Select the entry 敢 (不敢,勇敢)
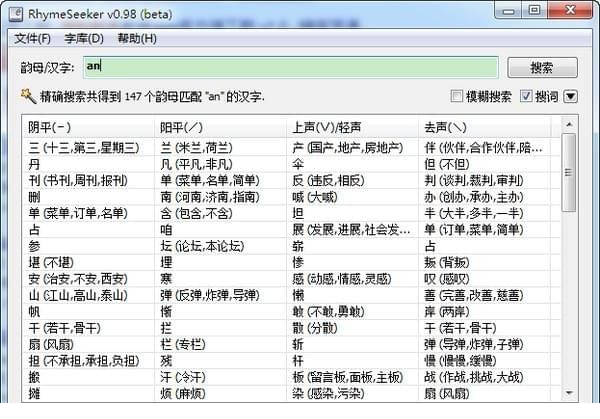The height and width of the screenshot is (419, 600). click(328, 312)
